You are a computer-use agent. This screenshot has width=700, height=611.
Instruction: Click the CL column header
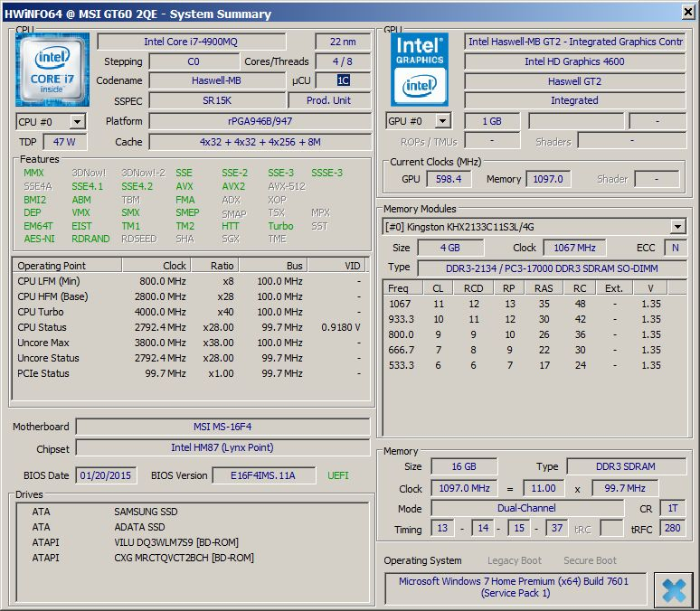438,288
